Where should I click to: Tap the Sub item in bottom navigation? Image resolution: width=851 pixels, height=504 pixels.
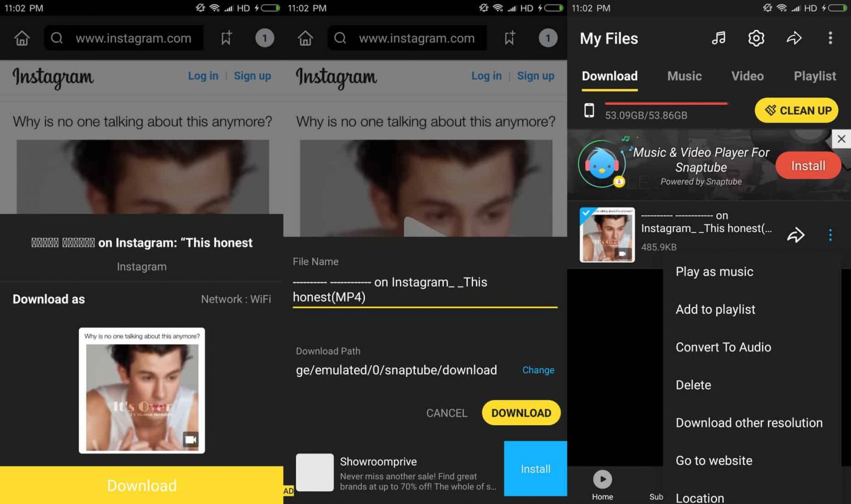(x=656, y=497)
